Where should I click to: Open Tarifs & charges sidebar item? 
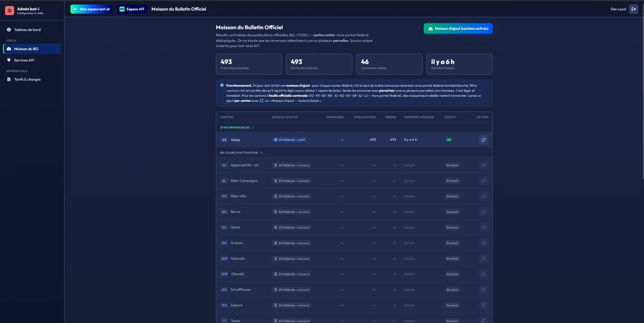[x=32, y=79]
